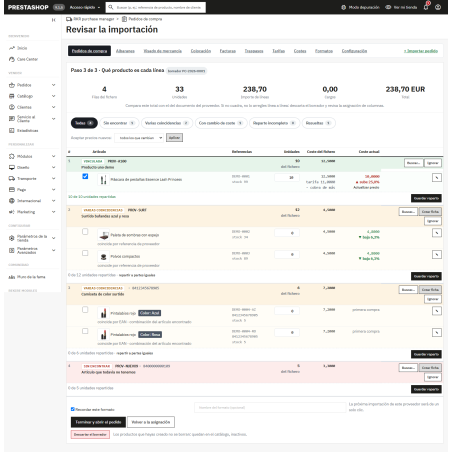The width and height of the screenshot is (452, 452).
Task: Click the Muro de la fama icon
Action: click(x=12, y=277)
